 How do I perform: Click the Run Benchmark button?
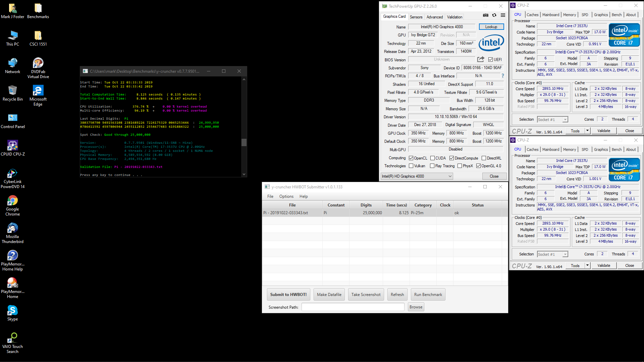(428, 295)
